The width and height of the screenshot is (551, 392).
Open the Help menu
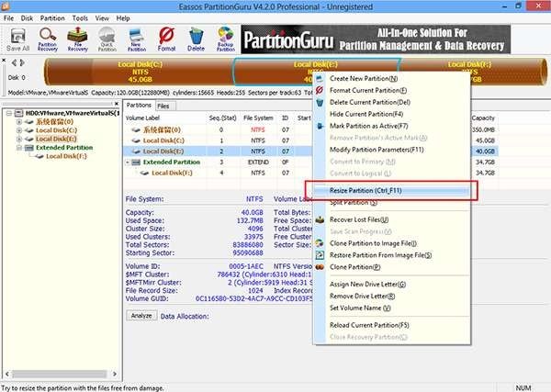[123, 18]
